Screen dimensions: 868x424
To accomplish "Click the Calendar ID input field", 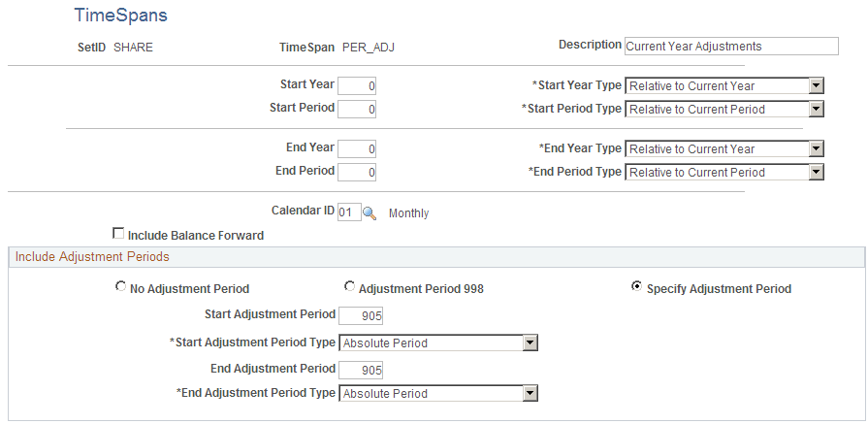I will coord(349,212).
